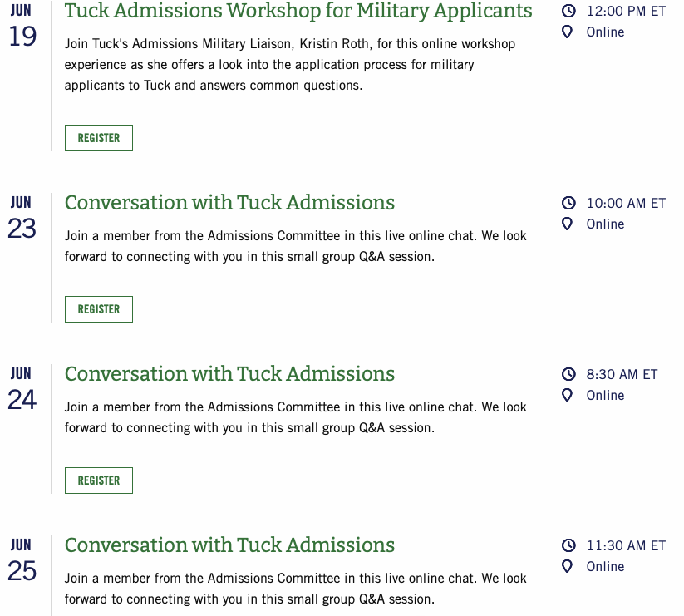This screenshot has width=684, height=616.
Task: Open Tuck Admissions Workshop for Military Applicants title
Action: (x=298, y=11)
